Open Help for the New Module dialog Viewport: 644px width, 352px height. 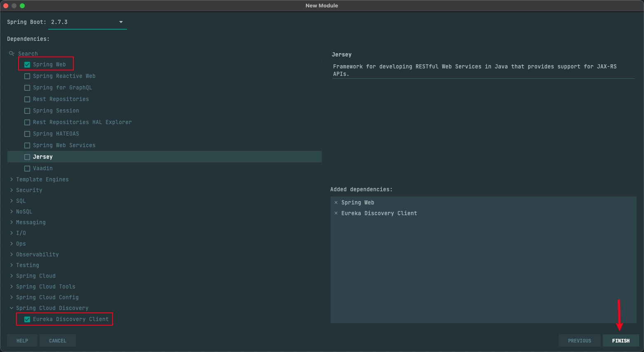pos(22,341)
